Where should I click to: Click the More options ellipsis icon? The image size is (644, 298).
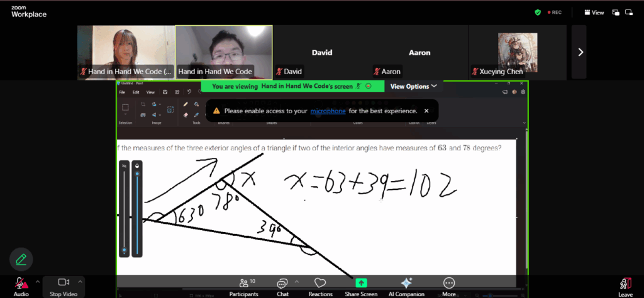click(x=449, y=284)
